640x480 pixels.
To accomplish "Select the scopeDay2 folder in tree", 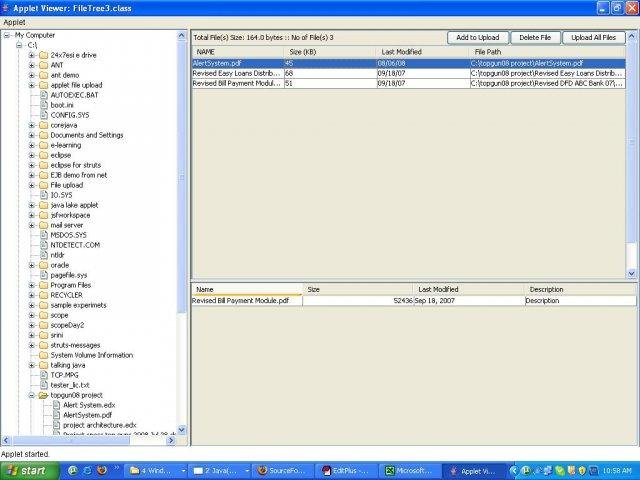I will [x=67, y=325].
